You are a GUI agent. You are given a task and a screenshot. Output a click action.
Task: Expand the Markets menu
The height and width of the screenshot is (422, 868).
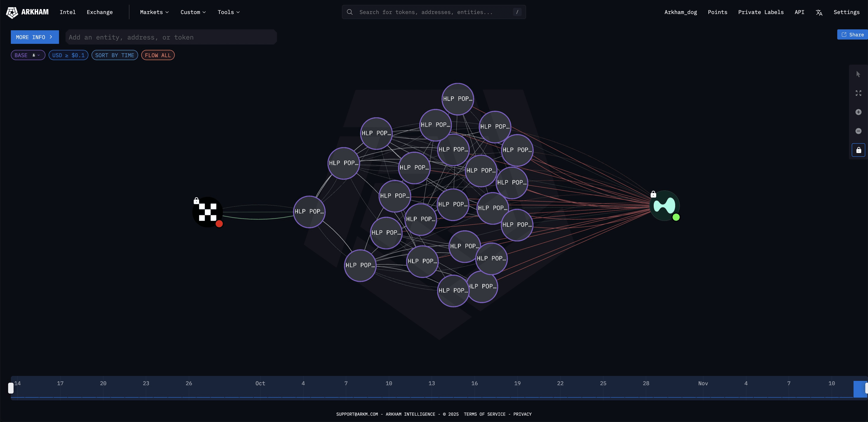pos(154,12)
